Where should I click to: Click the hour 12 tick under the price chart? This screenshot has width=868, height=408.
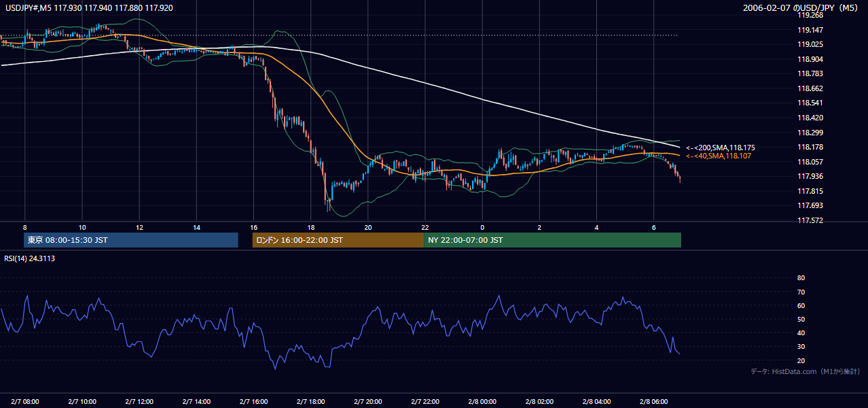click(139, 227)
